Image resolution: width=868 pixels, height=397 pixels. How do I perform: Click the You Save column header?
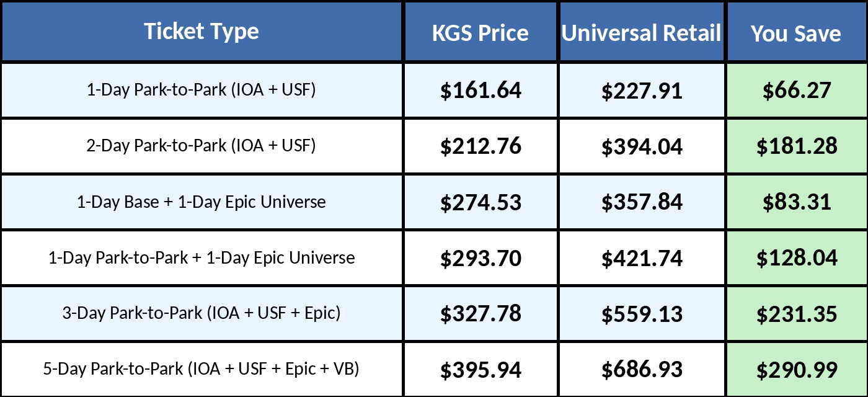point(796,33)
